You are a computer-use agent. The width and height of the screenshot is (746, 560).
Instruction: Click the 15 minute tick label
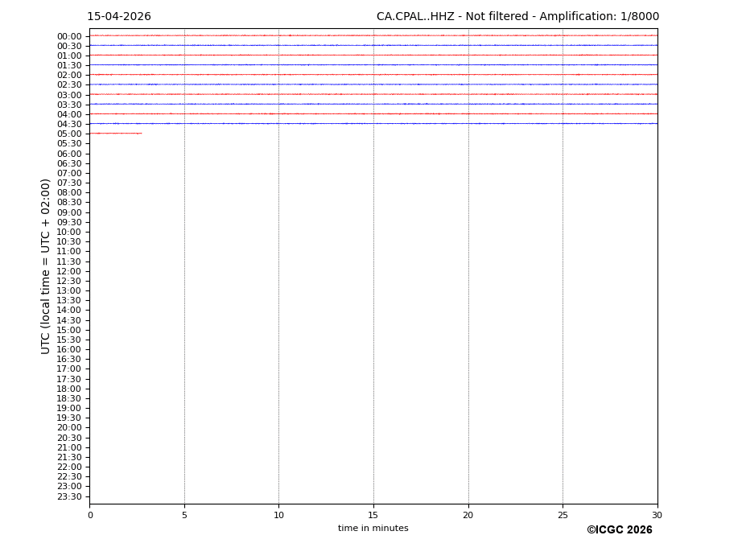point(373,515)
